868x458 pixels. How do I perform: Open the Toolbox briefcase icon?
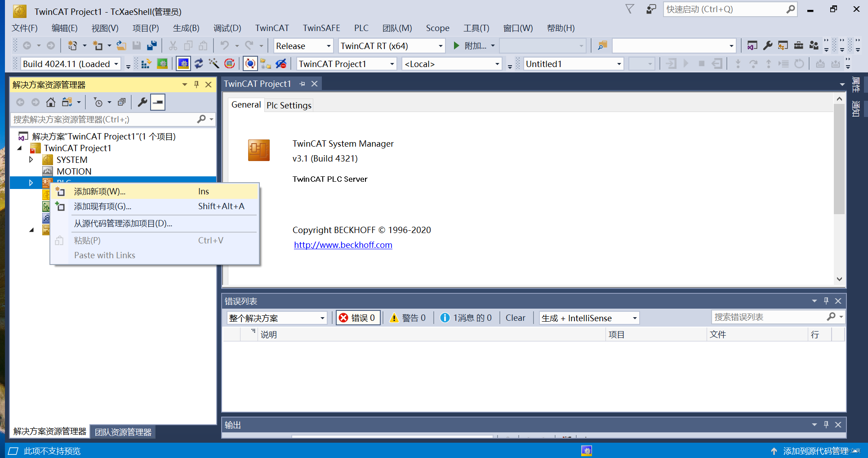pyautogui.click(x=799, y=45)
